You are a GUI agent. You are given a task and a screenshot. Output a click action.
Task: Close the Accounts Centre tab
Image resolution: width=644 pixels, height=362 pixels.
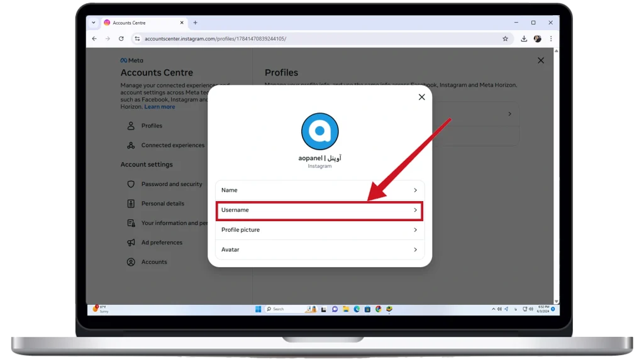coord(182,23)
